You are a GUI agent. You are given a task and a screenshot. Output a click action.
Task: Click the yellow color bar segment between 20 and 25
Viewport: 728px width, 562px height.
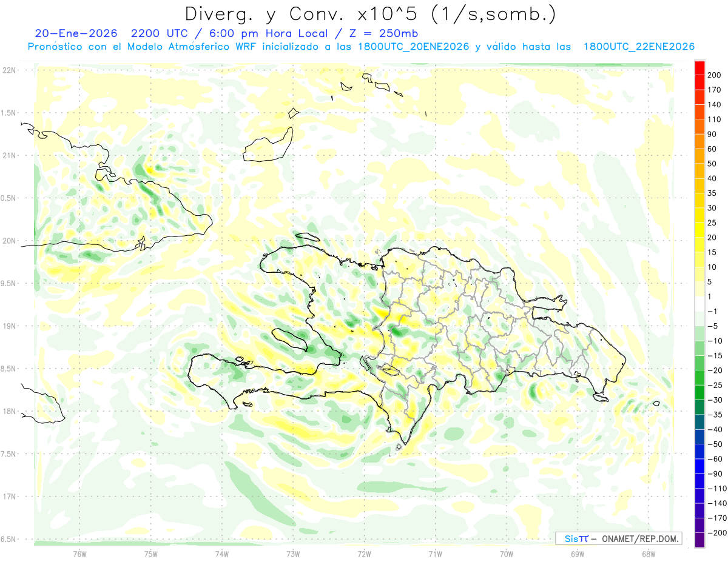[699, 230]
